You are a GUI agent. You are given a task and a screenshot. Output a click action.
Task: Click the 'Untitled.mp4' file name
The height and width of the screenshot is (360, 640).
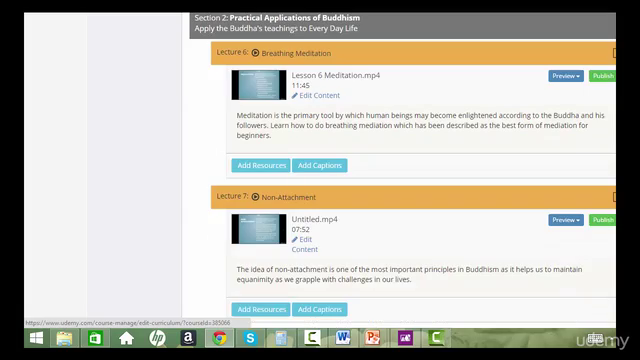(314, 219)
